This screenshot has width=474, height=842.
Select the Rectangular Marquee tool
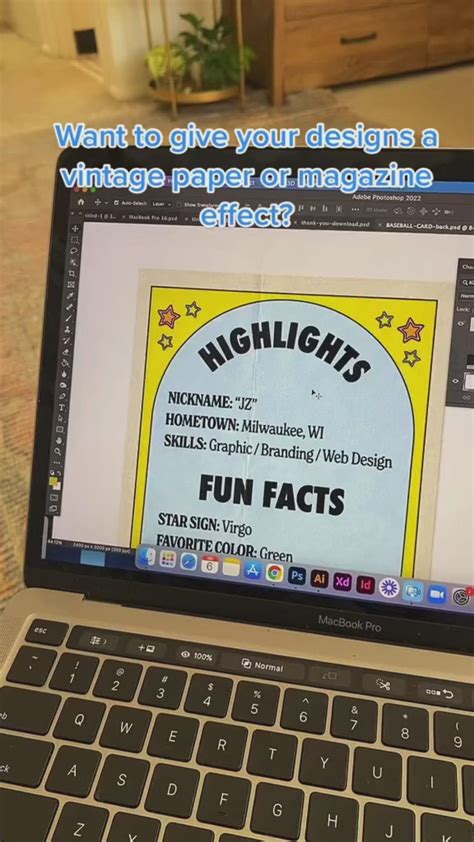(75, 239)
